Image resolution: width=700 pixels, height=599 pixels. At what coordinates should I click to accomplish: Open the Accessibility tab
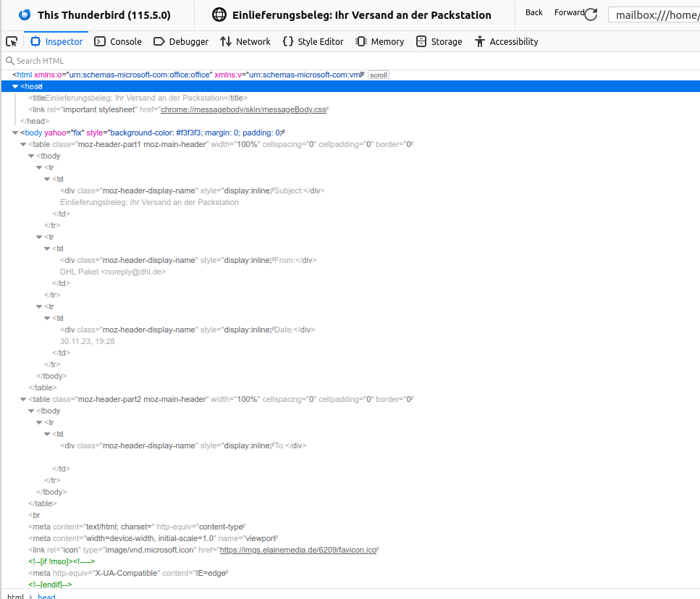(506, 41)
